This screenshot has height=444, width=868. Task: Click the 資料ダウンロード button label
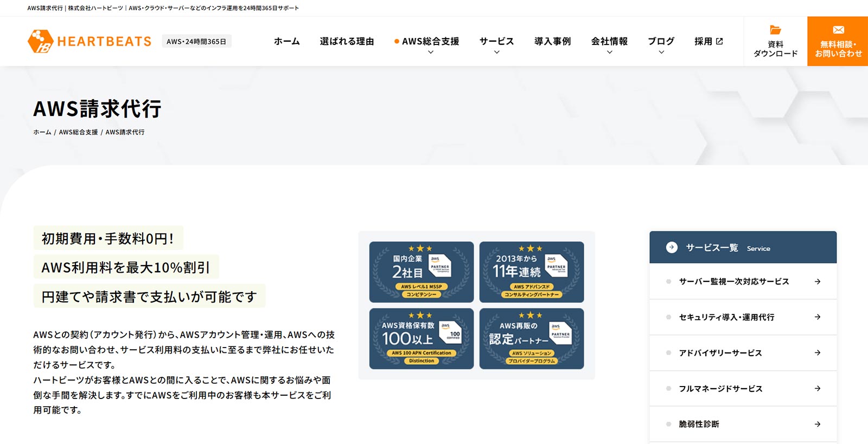coord(775,49)
